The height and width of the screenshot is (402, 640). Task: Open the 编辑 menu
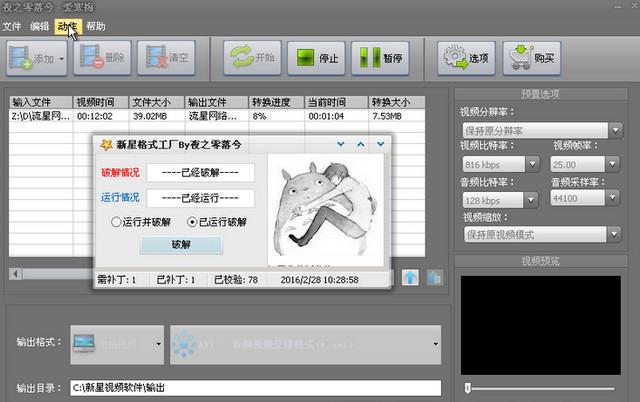click(40, 27)
